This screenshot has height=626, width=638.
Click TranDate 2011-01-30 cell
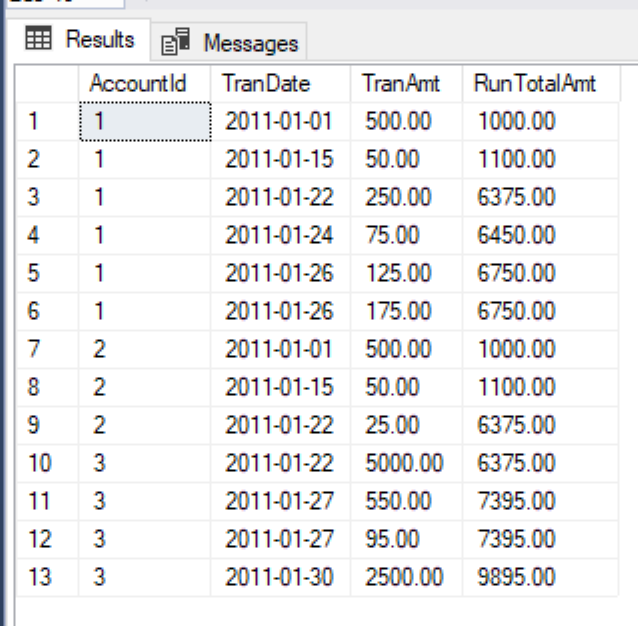(x=280, y=577)
